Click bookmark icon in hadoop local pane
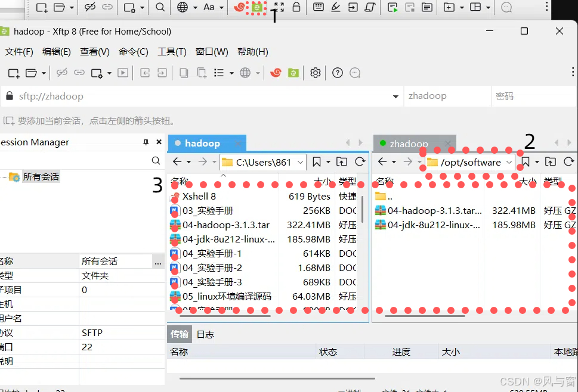 pos(316,162)
